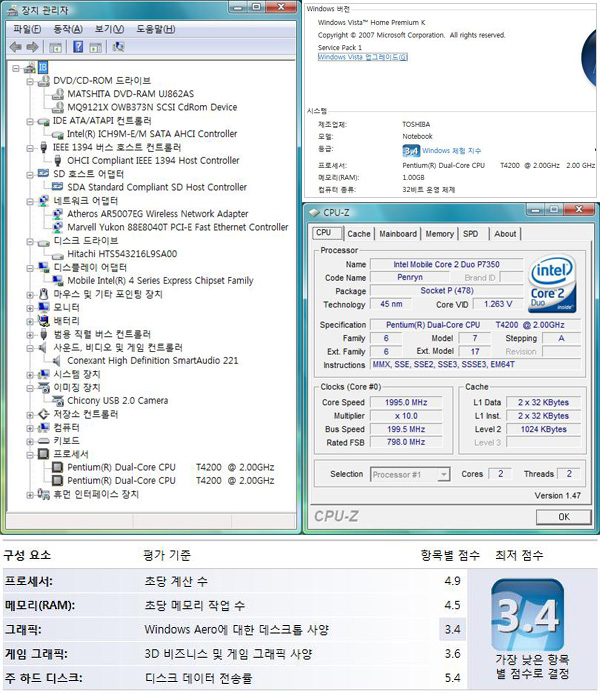
Task: Select Marvell Yukon 88E8040T Ethernet Controller
Action: click(x=177, y=227)
